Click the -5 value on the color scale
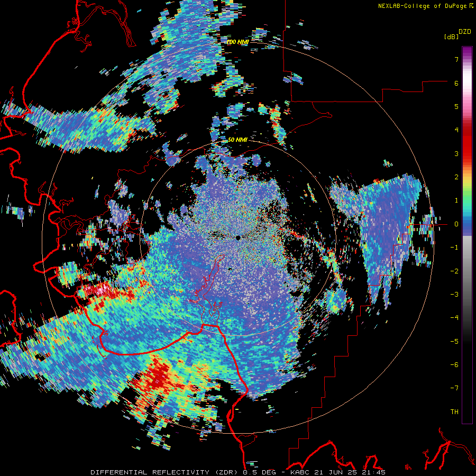476x476 pixels. pos(454,342)
